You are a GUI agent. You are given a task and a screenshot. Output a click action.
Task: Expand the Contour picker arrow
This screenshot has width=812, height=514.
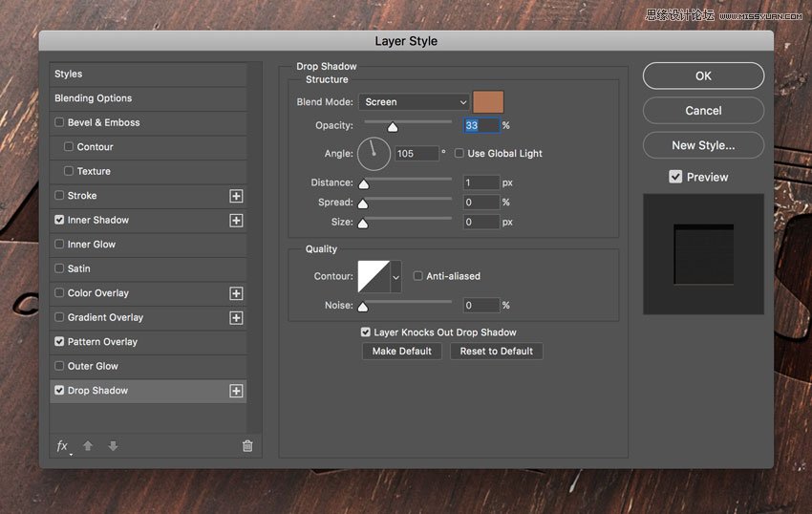click(395, 277)
